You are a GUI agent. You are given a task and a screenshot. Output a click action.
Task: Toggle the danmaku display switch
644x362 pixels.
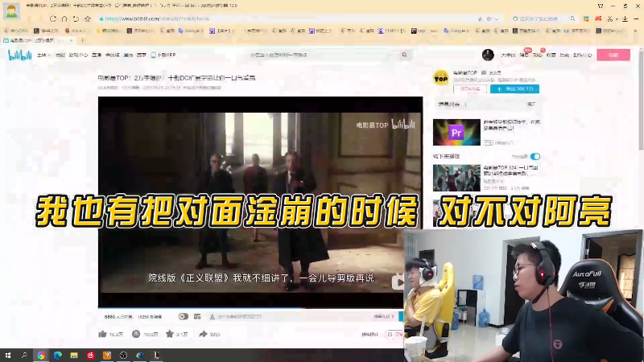click(184, 316)
